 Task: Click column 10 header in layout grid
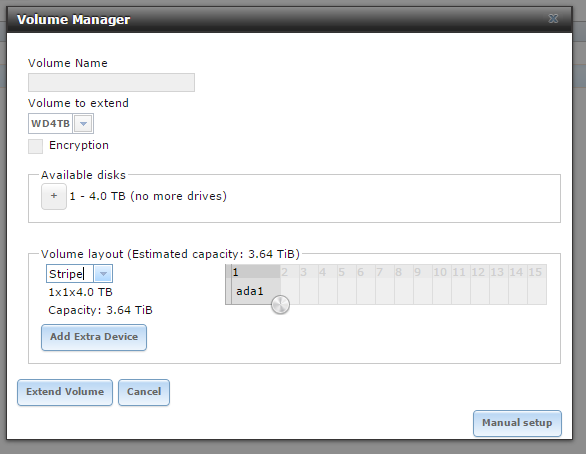tap(442, 272)
